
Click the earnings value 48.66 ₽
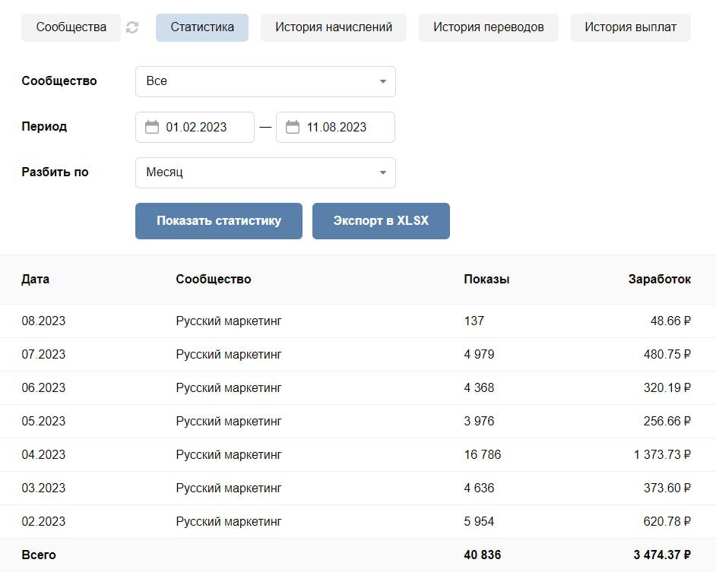click(x=670, y=321)
